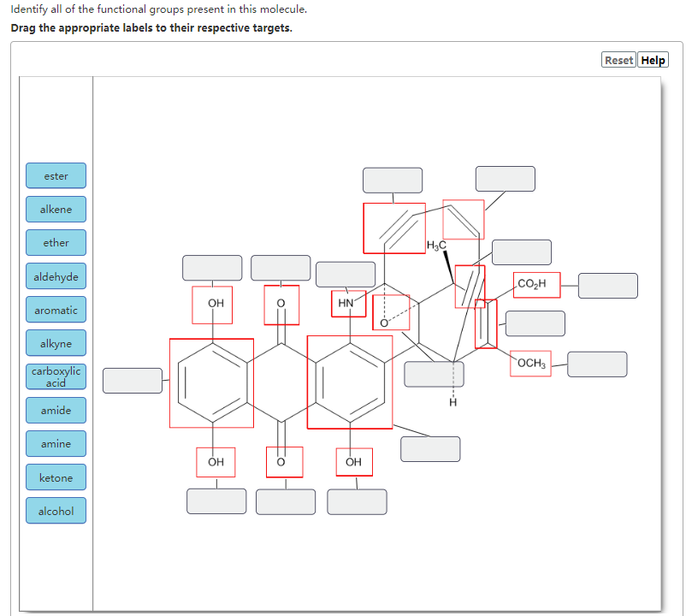This screenshot has height=616, width=686.
Task: Select the alkene label
Action: 56,209
